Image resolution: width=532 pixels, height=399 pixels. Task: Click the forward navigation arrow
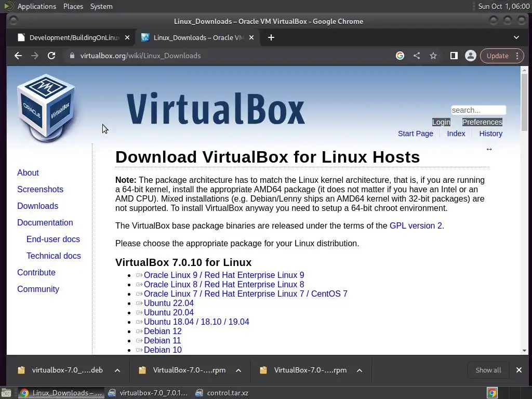(35, 56)
